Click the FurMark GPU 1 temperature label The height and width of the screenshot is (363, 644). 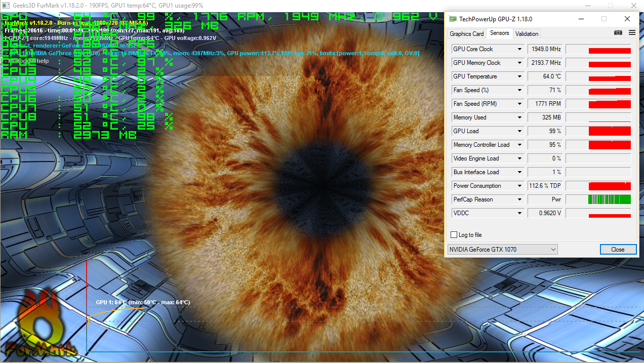point(143,302)
